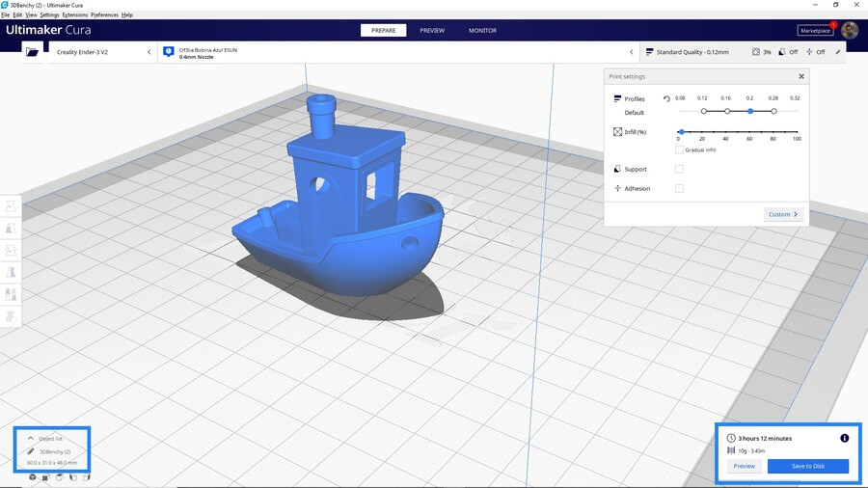This screenshot has width=868, height=488.
Task: Open the file folder icon
Action: pyautogui.click(x=32, y=52)
